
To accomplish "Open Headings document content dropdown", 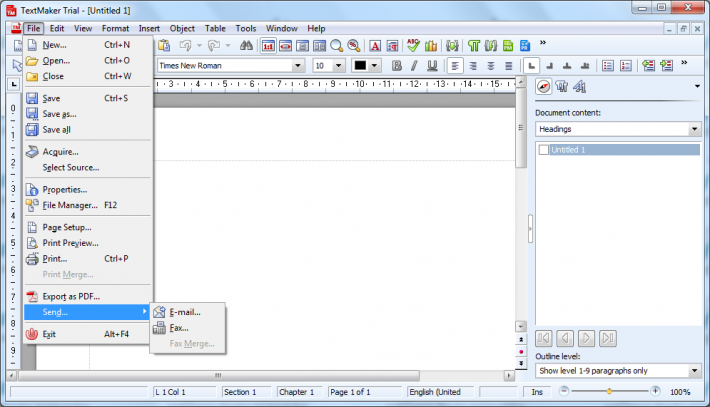I will coord(695,129).
